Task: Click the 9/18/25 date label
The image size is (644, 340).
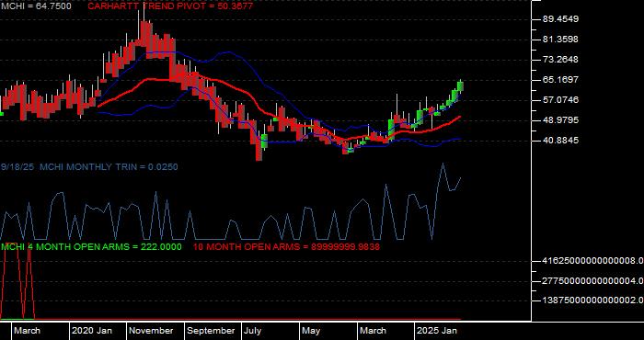Action: 17,167
